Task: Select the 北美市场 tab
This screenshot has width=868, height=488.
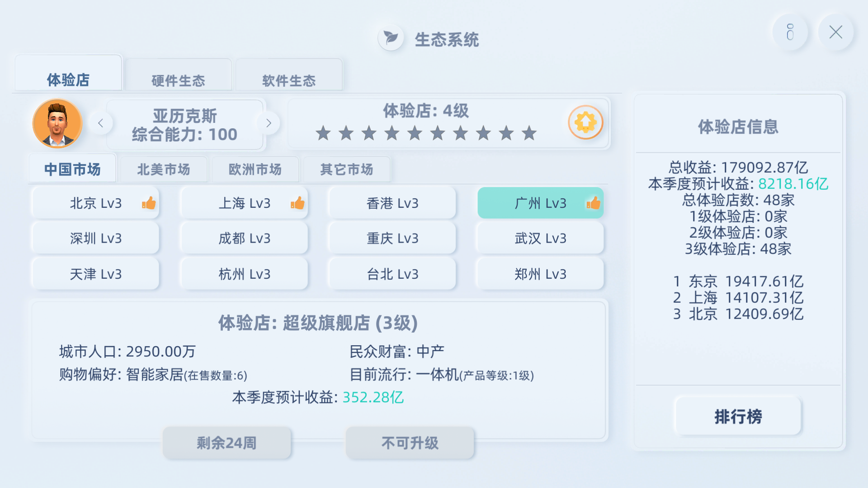Action: (x=164, y=169)
